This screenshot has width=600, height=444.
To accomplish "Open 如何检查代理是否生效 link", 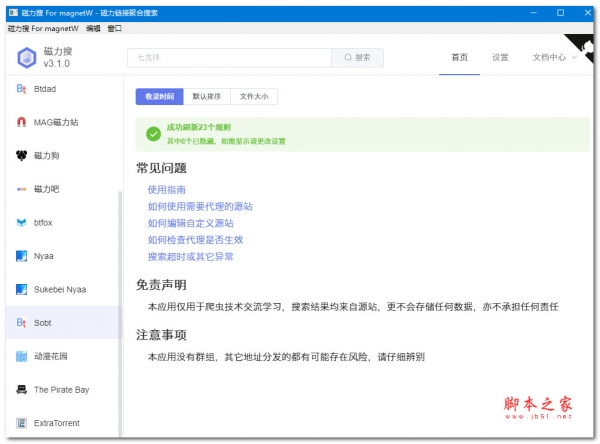I will click(x=195, y=240).
